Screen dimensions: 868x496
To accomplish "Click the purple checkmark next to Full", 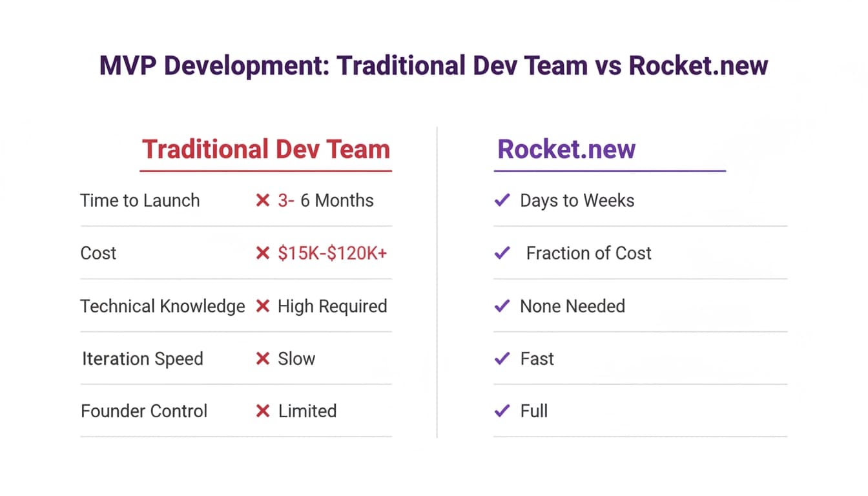I will coord(502,411).
